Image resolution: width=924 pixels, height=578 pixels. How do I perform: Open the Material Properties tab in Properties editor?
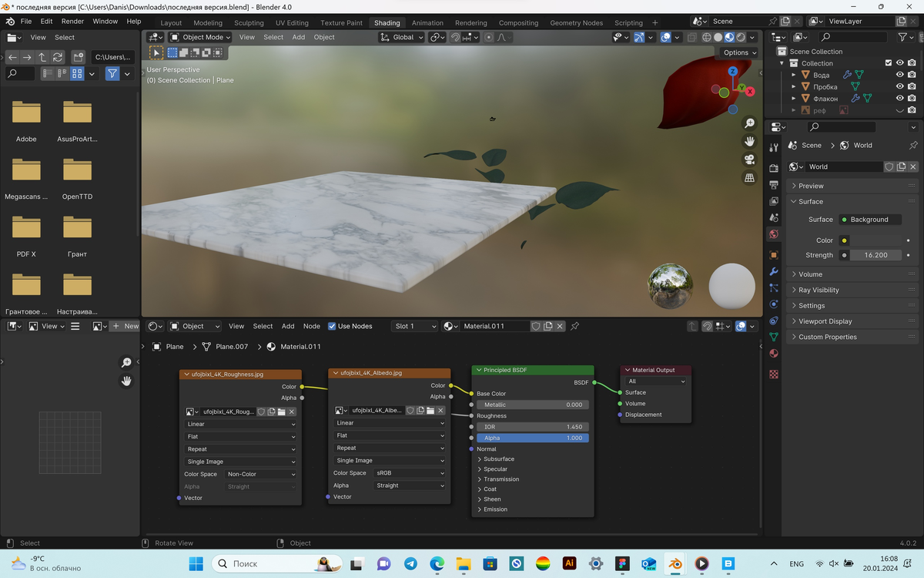[774, 352]
